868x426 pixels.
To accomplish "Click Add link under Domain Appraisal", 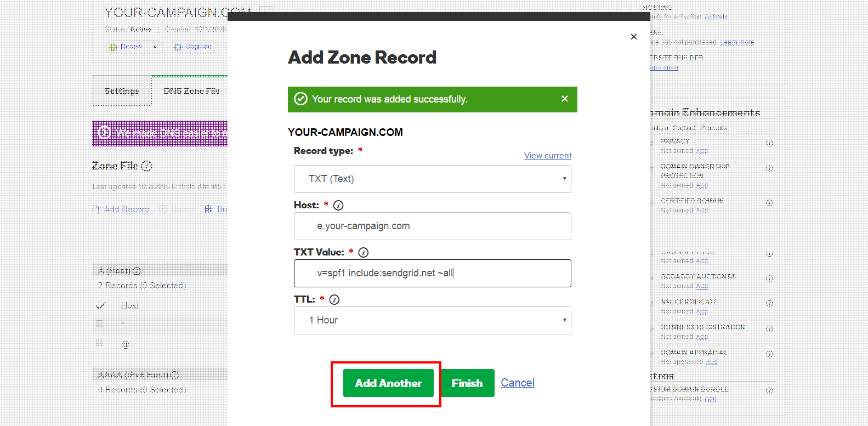I will click(712, 362).
